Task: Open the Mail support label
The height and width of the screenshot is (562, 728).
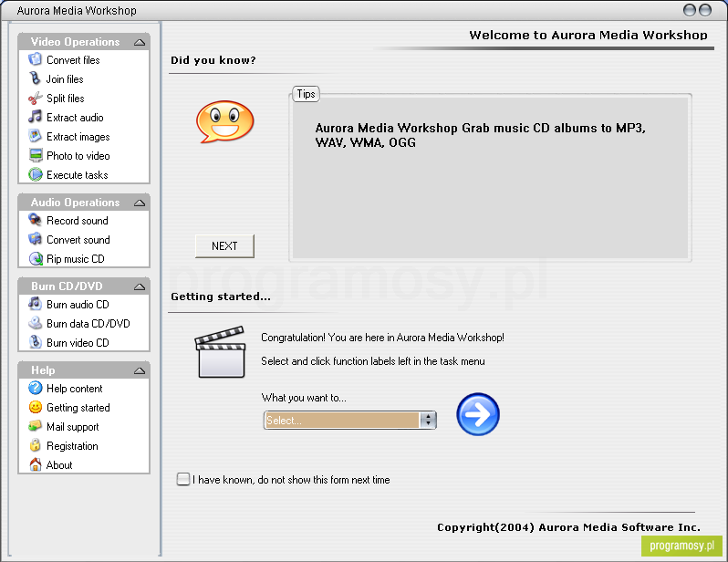Action: [72, 426]
